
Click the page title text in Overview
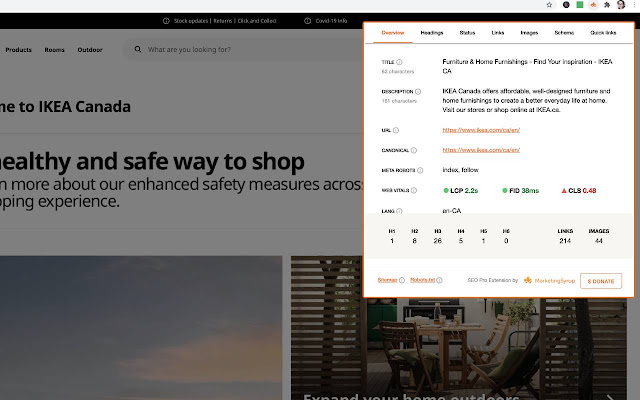(x=527, y=66)
